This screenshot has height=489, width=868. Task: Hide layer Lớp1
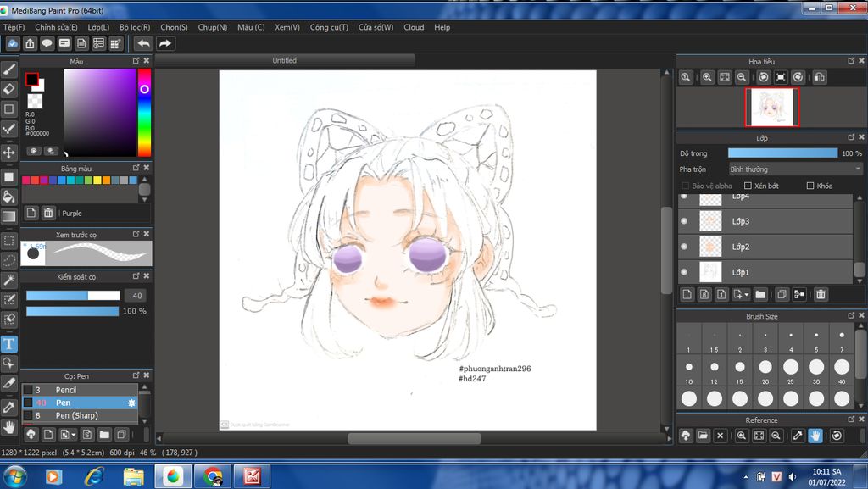click(x=684, y=272)
